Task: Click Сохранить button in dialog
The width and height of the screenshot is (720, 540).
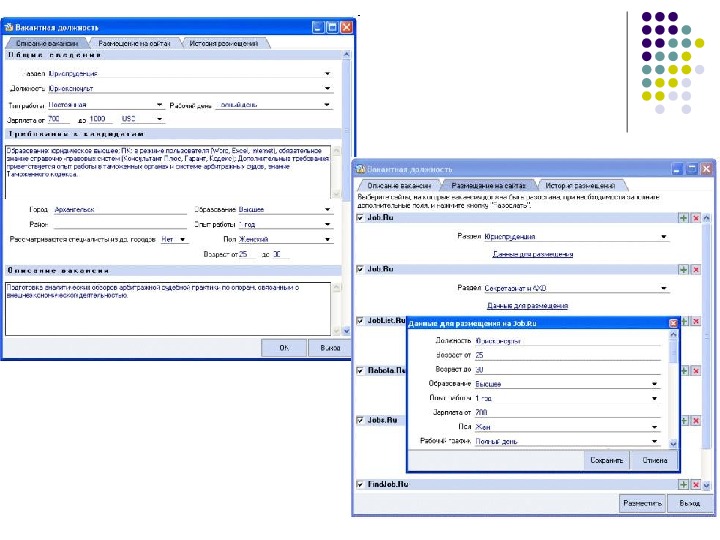Action: [x=606, y=460]
